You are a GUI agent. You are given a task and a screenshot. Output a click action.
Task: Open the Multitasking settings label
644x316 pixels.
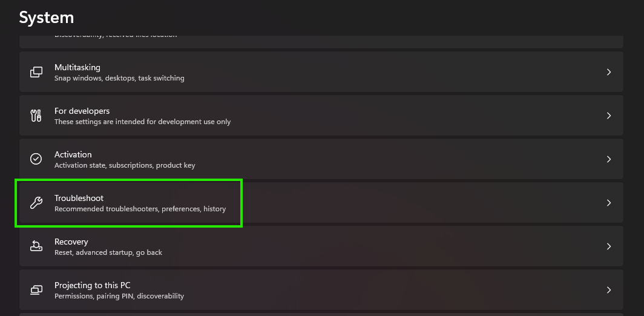click(77, 67)
